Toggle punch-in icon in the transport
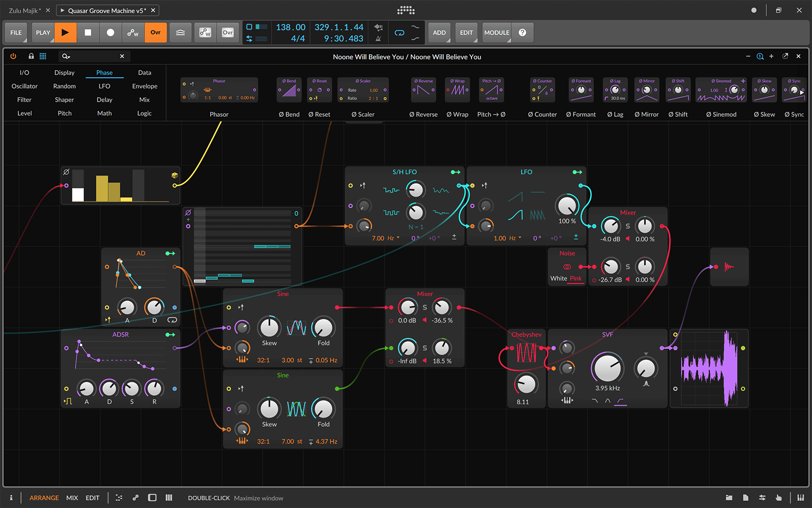812x508 pixels. (415, 27)
